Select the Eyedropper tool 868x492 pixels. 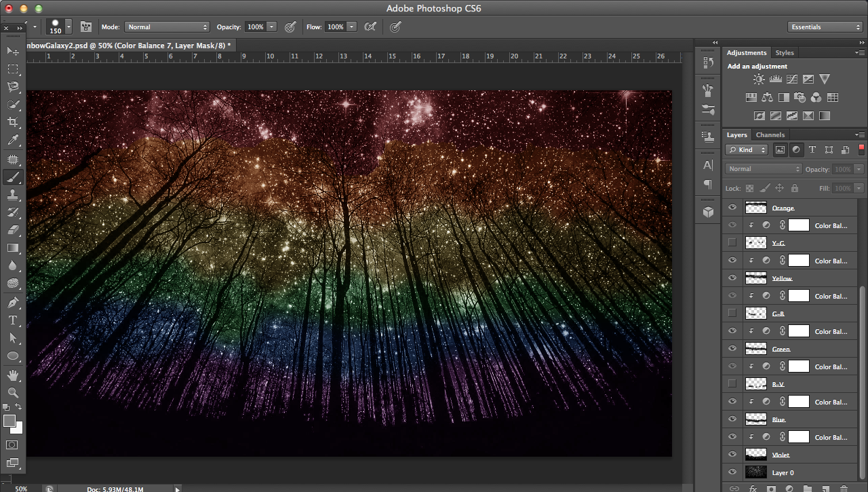coord(13,140)
